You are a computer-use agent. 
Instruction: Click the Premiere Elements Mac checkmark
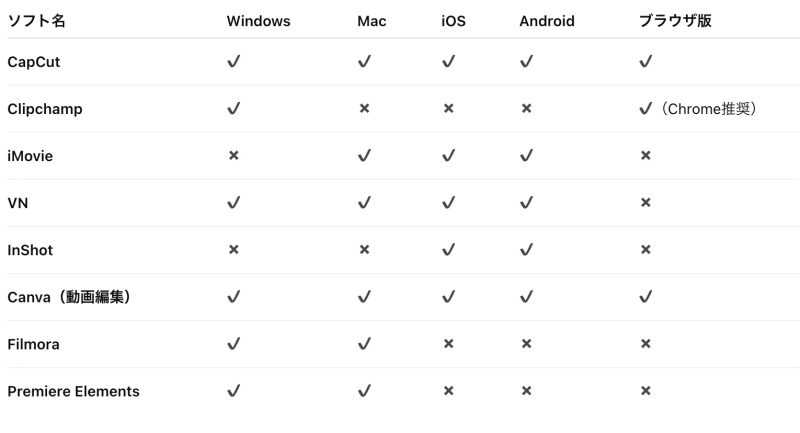pos(364,391)
